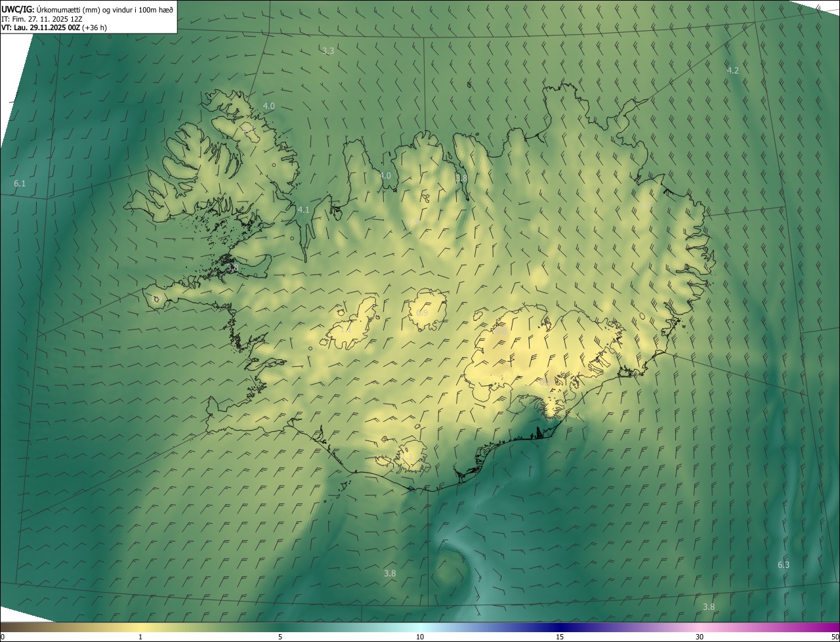Click the 6.1 value over the ocean
The image size is (840, 642).
(x=20, y=183)
